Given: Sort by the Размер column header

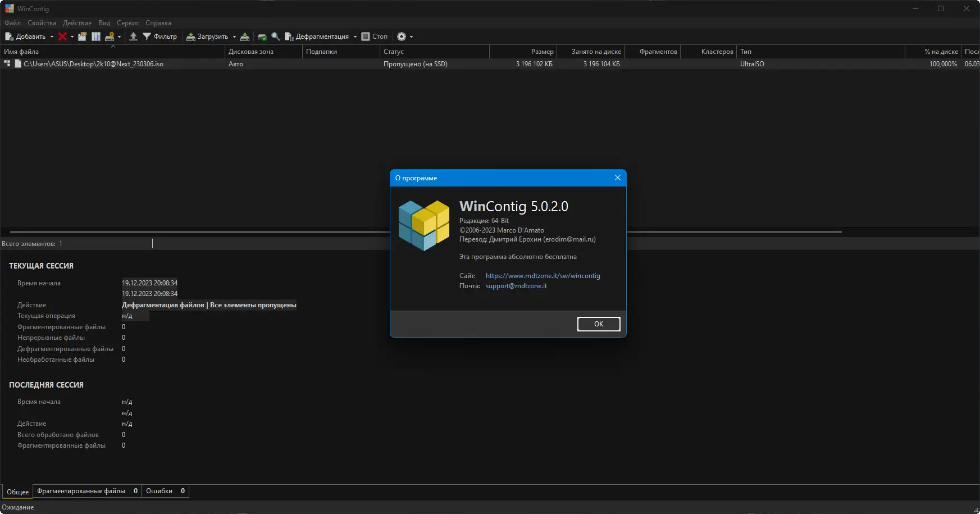Looking at the screenshot, I should pyautogui.click(x=523, y=52).
